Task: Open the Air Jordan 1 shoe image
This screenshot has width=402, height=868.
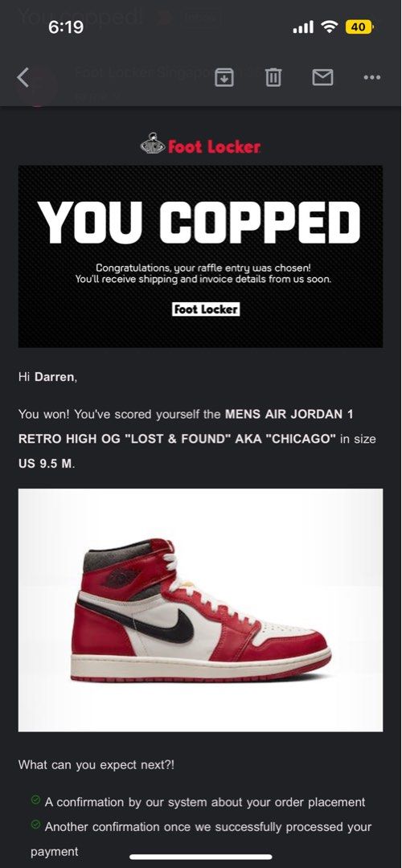Action: pos(200,610)
